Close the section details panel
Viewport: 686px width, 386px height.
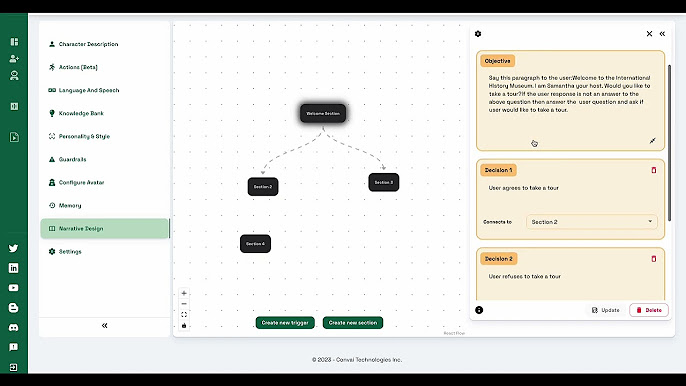tap(649, 34)
